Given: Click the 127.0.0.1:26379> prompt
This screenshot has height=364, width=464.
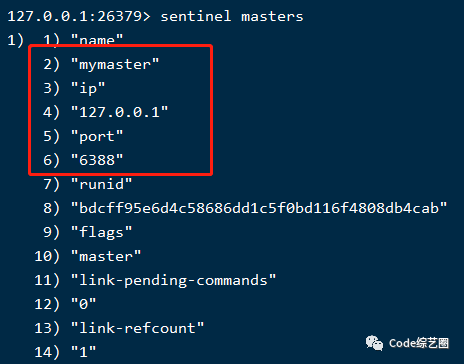Looking at the screenshot, I should tap(79, 16).
